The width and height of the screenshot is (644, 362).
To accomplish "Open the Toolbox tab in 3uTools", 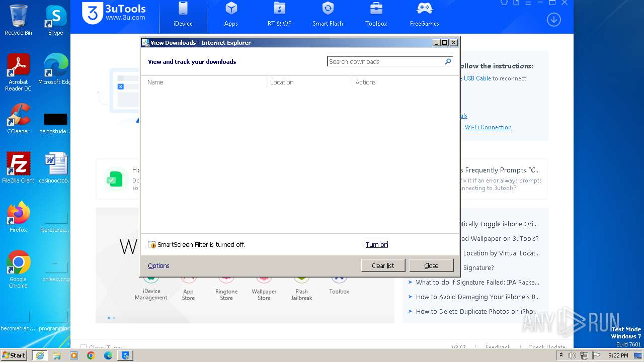I will click(376, 15).
